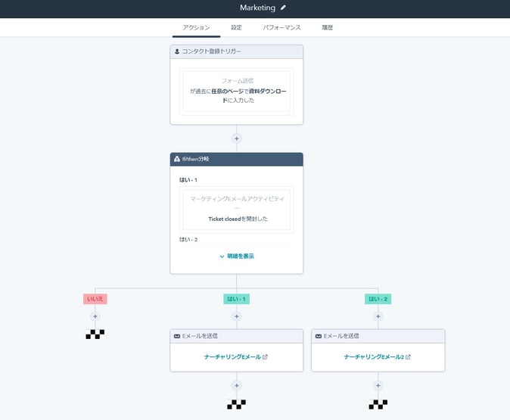Click external link icon beside ナーチャリングEメール2
The width and height of the screenshot is (510, 420).
pyautogui.click(x=408, y=357)
